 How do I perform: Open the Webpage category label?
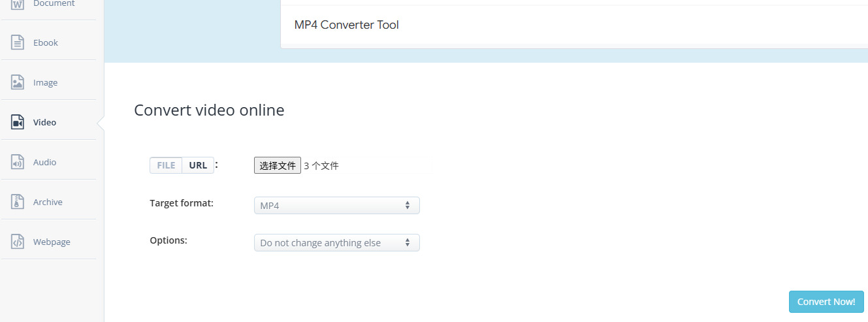pos(52,242)
